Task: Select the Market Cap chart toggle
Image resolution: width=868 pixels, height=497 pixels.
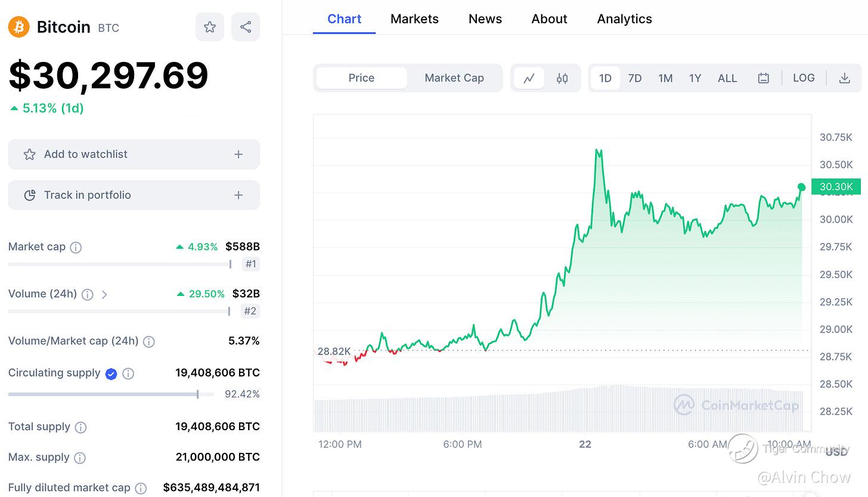Action: pos(454,78)
